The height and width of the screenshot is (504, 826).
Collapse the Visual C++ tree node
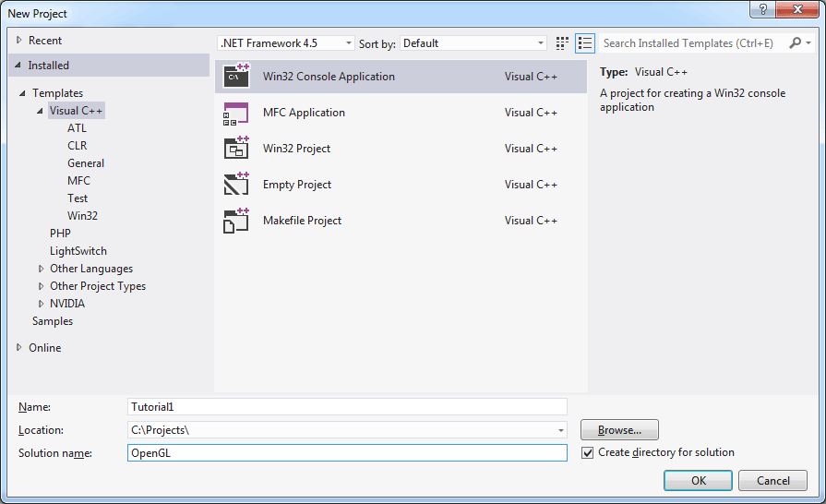tap(40, 111)
